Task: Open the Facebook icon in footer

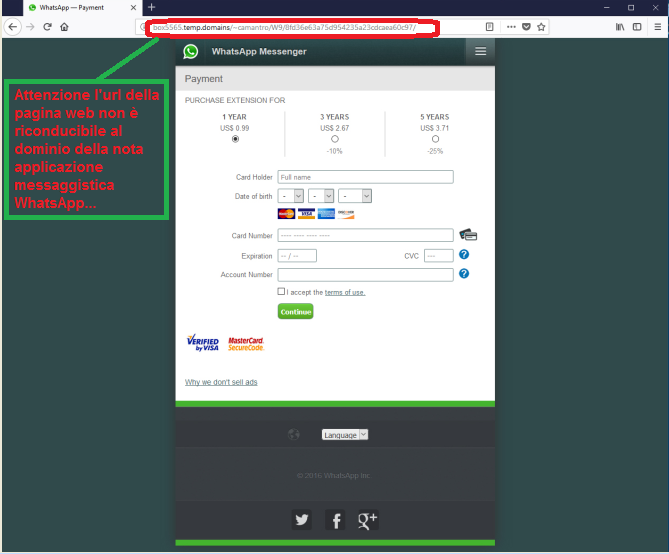Action: click(x=335, y=520)
